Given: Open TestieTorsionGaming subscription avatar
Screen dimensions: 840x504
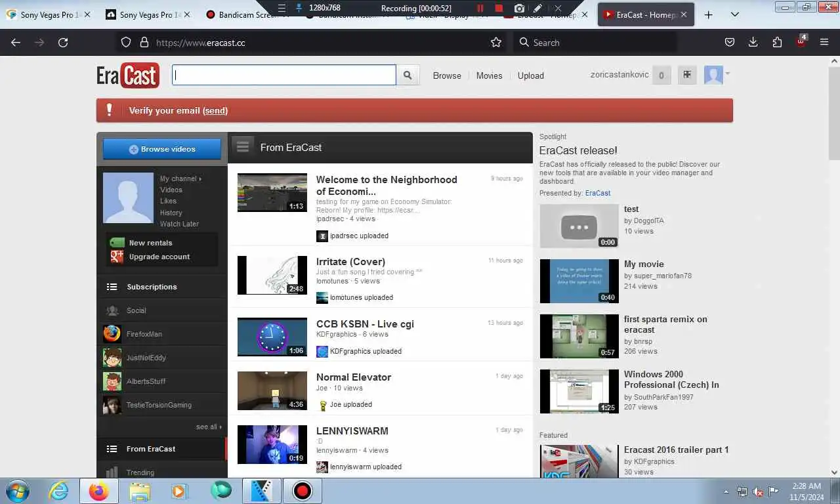Looking at the screenshot, I should coord(112,405).
